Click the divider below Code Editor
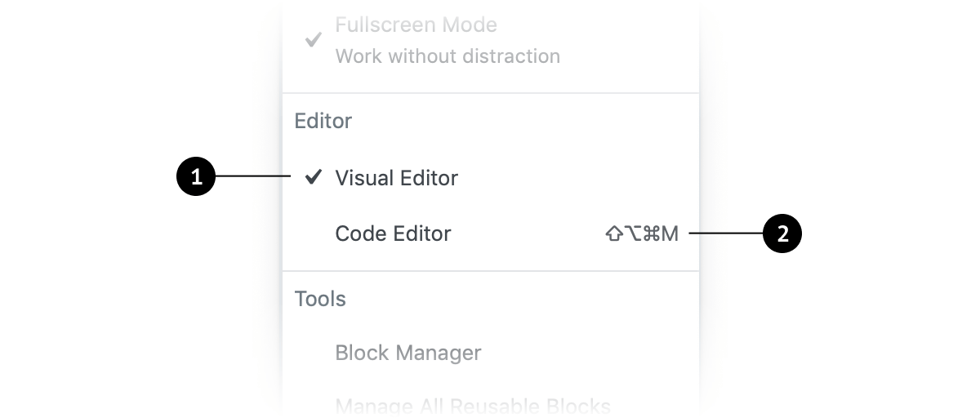This screenshot has height=418, width=980. point(491,270)
